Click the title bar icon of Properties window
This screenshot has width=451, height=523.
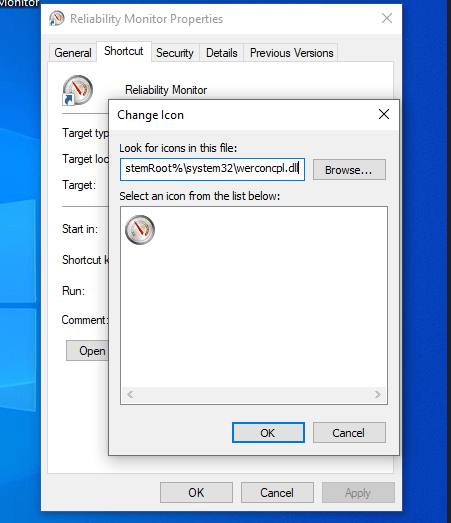click(57, 18)
